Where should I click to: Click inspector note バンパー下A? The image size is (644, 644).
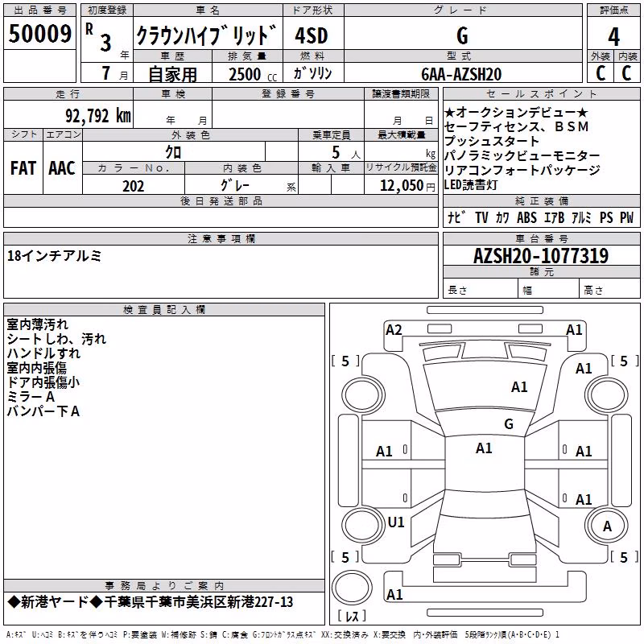(43, 411)
